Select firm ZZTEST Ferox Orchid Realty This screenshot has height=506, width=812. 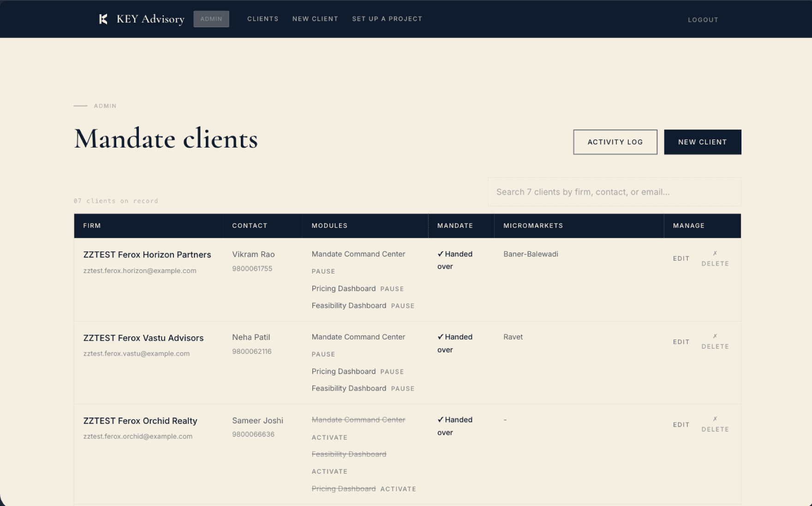coord(140,421)
